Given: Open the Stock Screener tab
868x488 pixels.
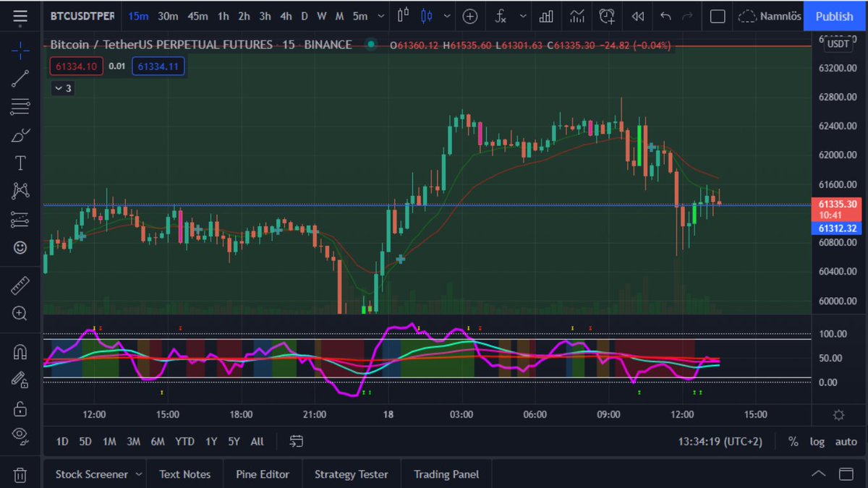Looking at the screenshot, I should tap(91, 474).
